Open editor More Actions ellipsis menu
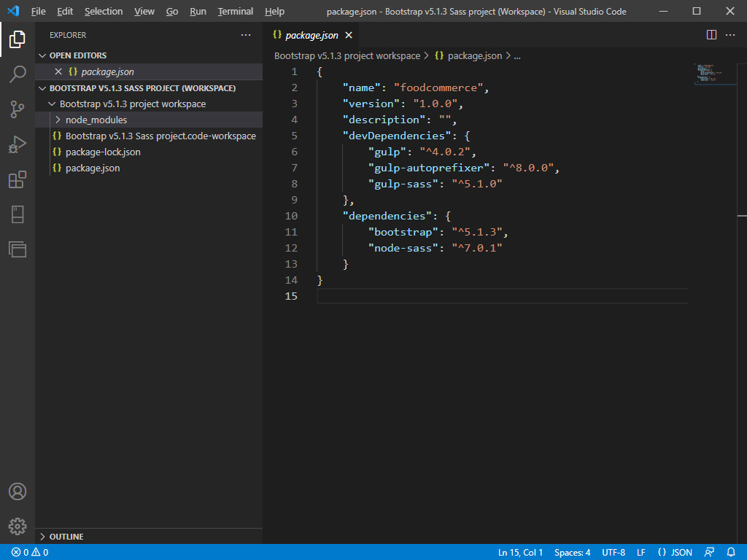Viewport: 747px width, 560px height. [730, 35]
